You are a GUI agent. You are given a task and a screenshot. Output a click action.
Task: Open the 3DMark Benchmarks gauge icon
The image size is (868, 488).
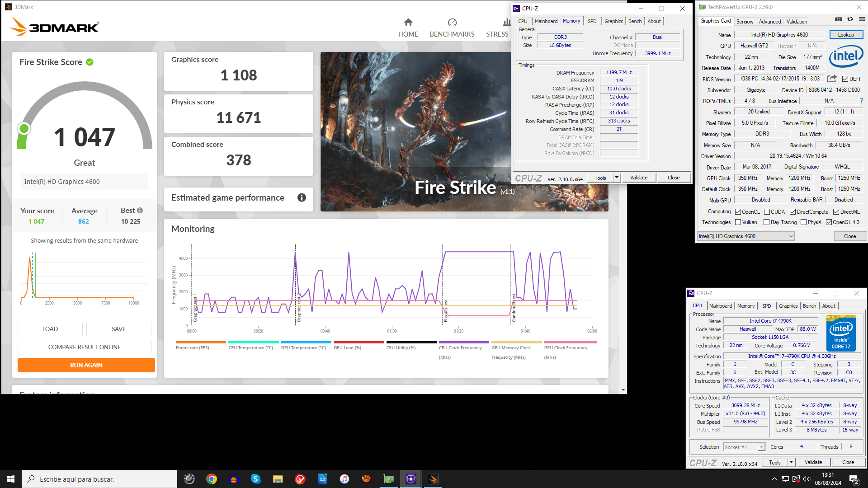point(452,22)
